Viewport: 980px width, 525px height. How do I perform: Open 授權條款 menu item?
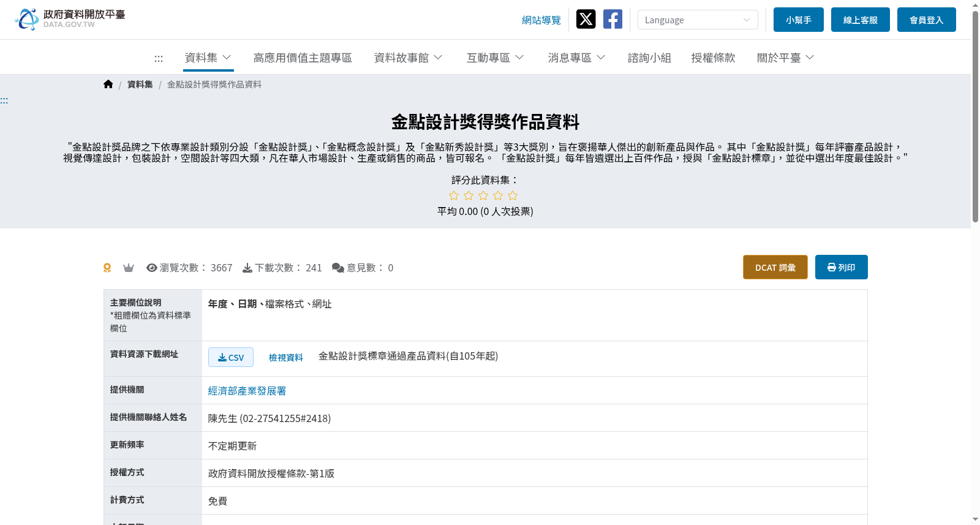click(x=713, y=58)
